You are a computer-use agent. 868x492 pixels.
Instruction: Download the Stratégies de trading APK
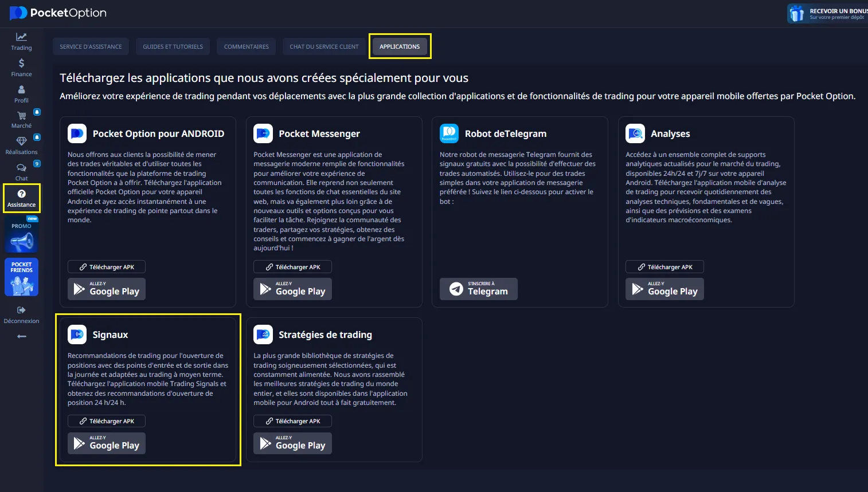tap(292, 421)
